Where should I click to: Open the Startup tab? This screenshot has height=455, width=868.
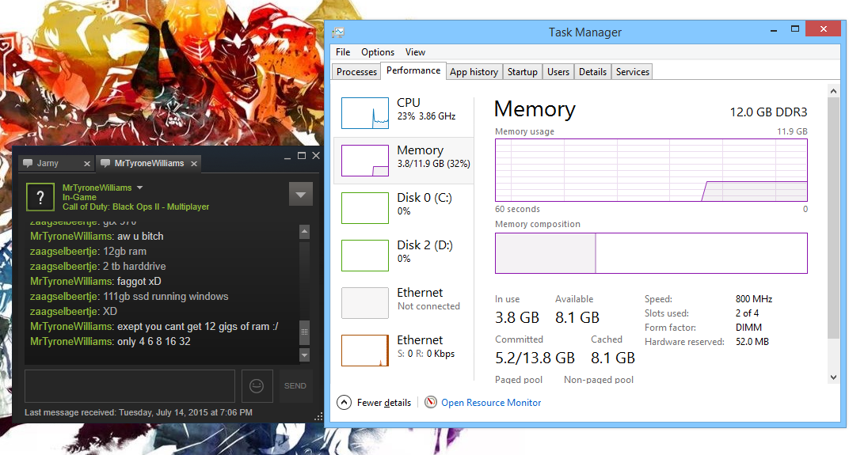[522, 72]
